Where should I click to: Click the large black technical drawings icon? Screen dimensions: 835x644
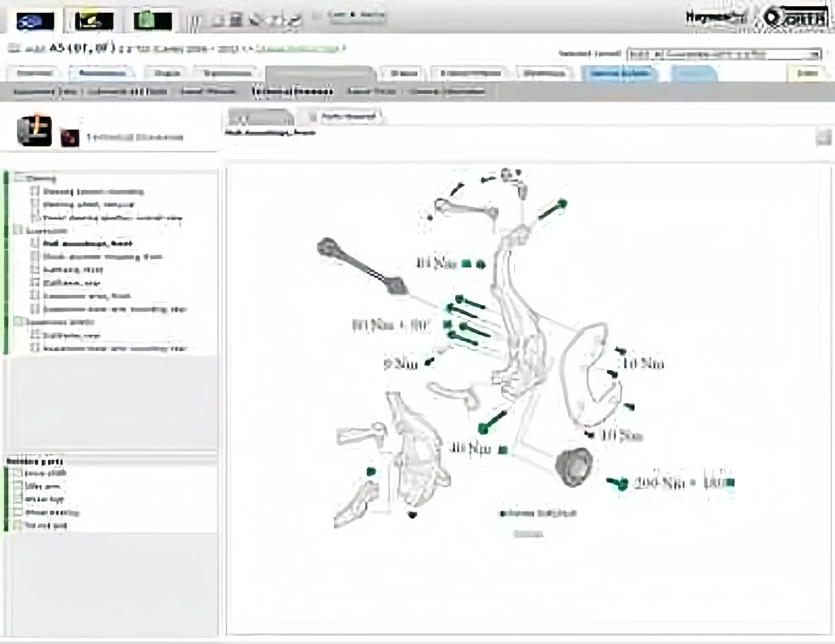(34, 131)
